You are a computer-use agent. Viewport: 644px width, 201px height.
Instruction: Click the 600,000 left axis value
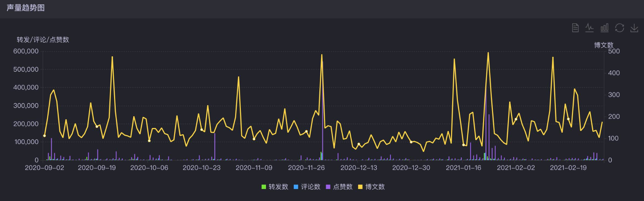pyautogui.click(x=26, y=51)
